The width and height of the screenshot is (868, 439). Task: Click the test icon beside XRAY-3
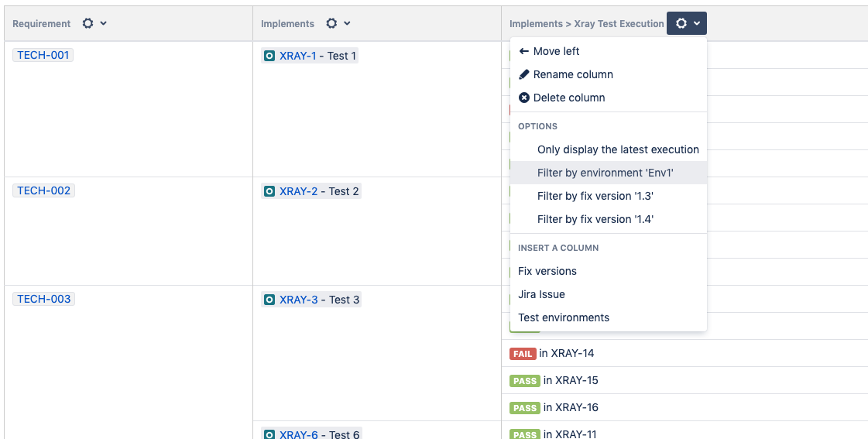coord(269,300)
